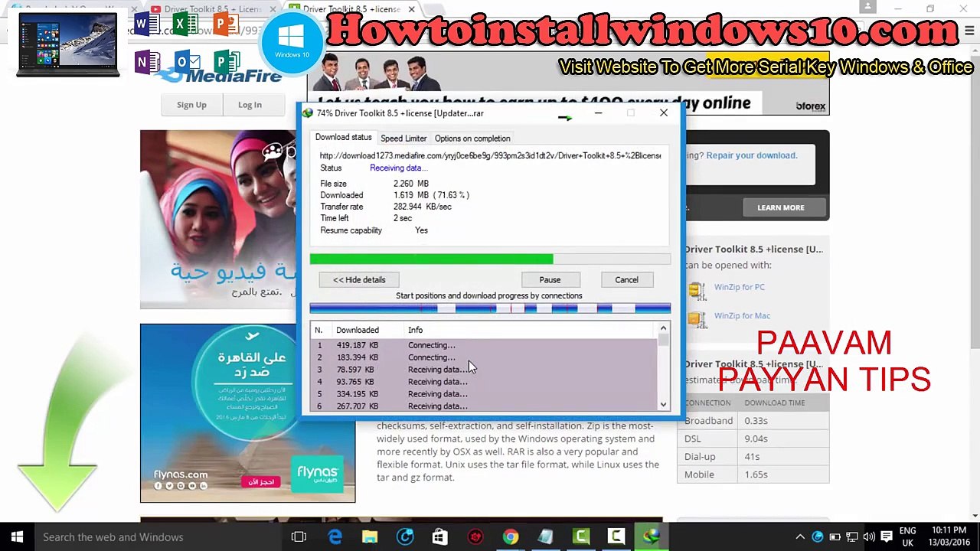Click the IDM icon in the dialog title bar
The width and height of the screenshot is (980, 551).
click(x=308, y=113)
